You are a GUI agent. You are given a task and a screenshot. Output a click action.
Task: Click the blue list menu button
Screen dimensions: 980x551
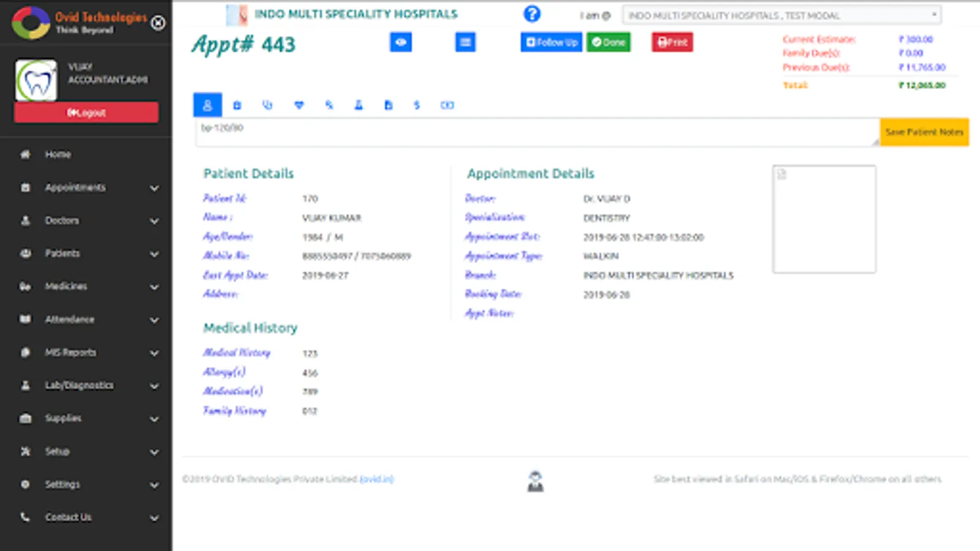[x=466, y=42]
